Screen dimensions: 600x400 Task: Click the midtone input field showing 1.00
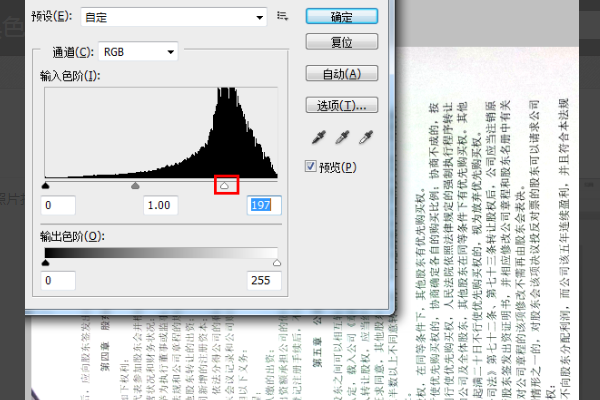point(158,205)
